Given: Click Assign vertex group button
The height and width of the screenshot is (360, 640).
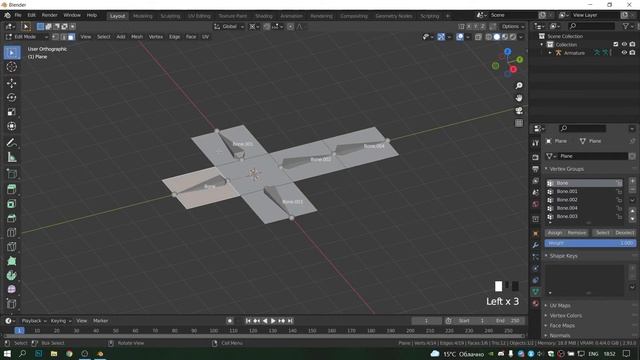Looking at the screenshot, I should (555, 233).
